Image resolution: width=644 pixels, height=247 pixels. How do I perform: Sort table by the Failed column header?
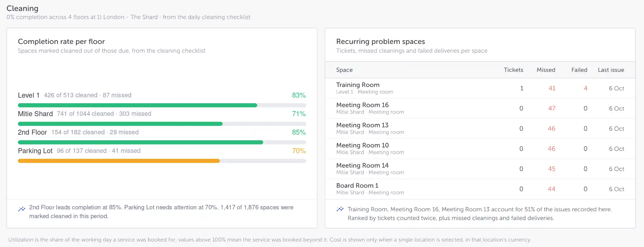coord(579,70)
